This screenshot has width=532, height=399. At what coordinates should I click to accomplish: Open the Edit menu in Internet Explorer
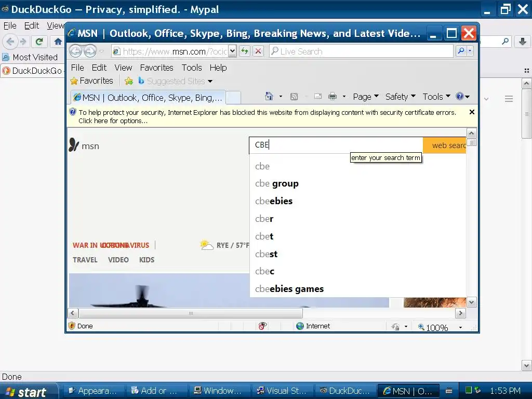pos(99,68)
